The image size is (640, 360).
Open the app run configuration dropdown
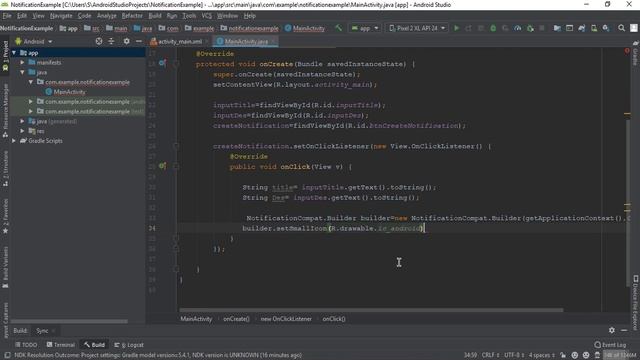pyautogui.click(x=365, y=28)
